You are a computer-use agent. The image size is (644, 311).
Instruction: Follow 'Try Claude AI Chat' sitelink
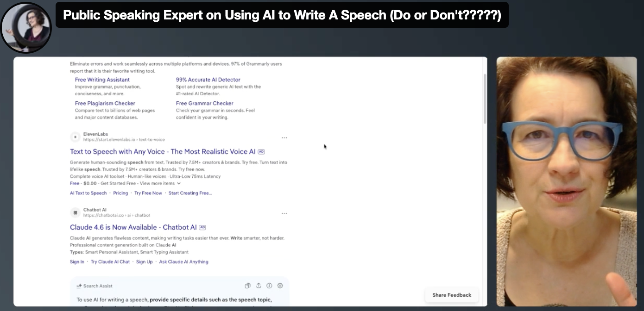(110, 261)
